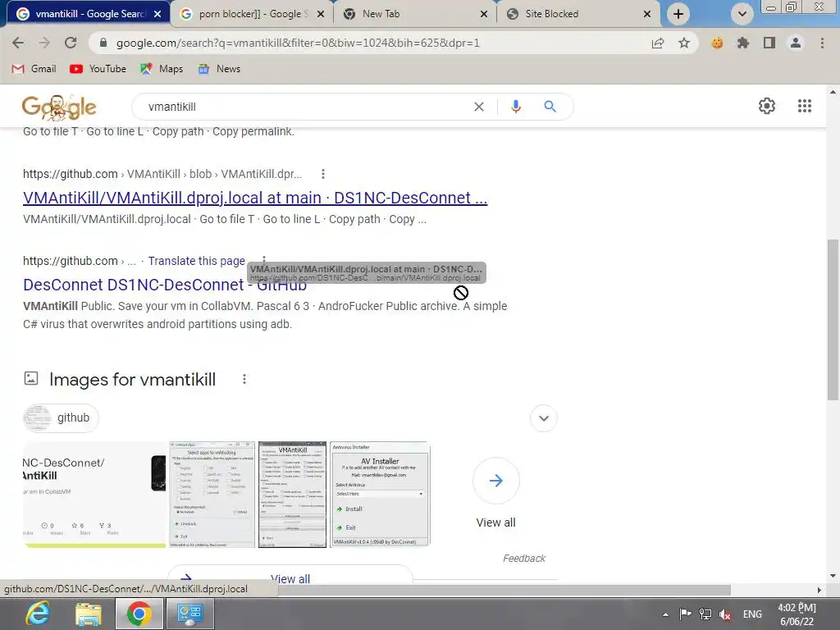Open the Control Panel taskbar item

(189, 614)
